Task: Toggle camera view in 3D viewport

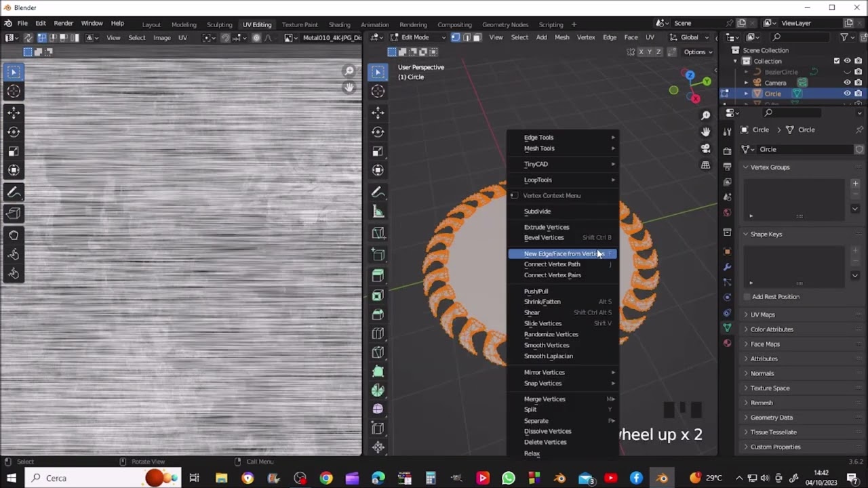Action: [705, 148]
